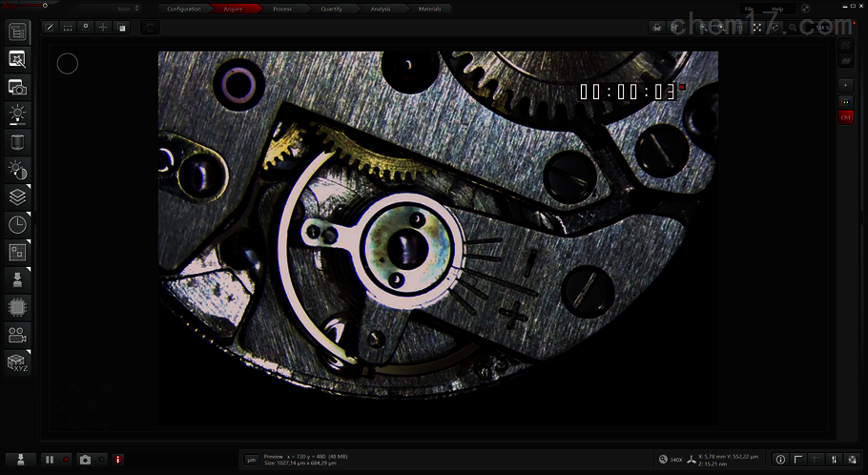Select the camera capture settings icon
Viewport: 868px width, 475px height.
coord(17,87)
